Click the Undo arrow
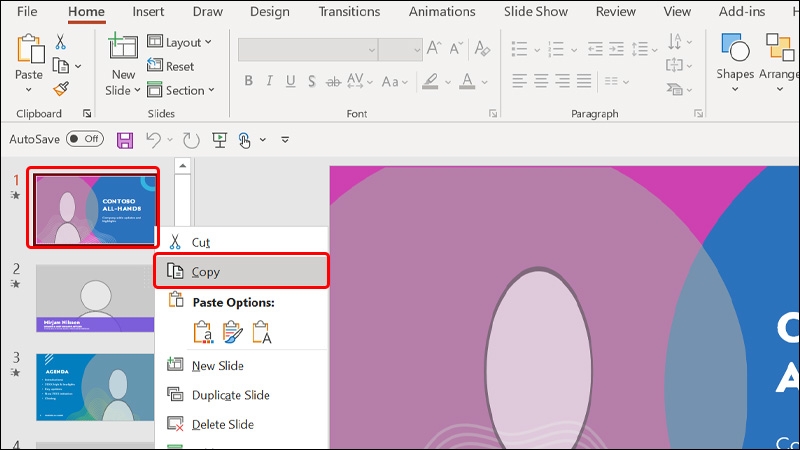This screenshot has height=450, width=800. (154, 139)
